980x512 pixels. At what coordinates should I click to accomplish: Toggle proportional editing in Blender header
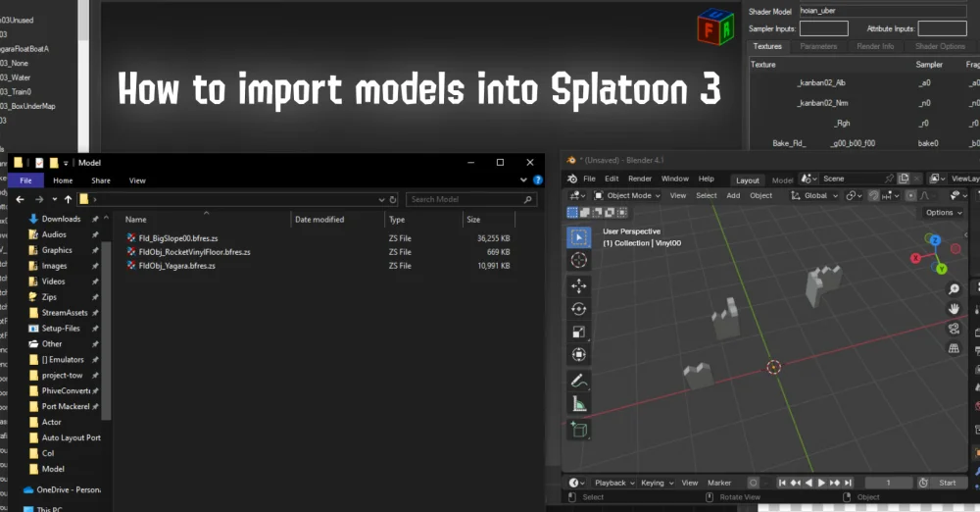click(x=910, y=196)
